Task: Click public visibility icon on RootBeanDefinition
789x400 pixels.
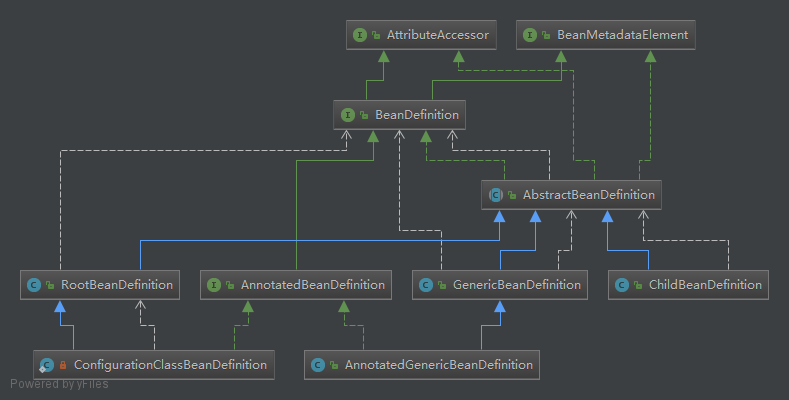Action: [50, 285]
